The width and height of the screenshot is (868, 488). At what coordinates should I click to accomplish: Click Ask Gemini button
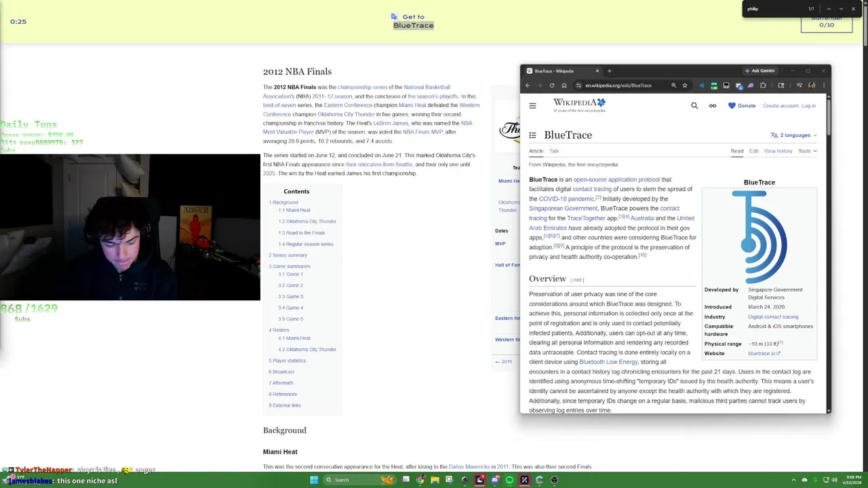pyautogui.click(x=759, y=70)
